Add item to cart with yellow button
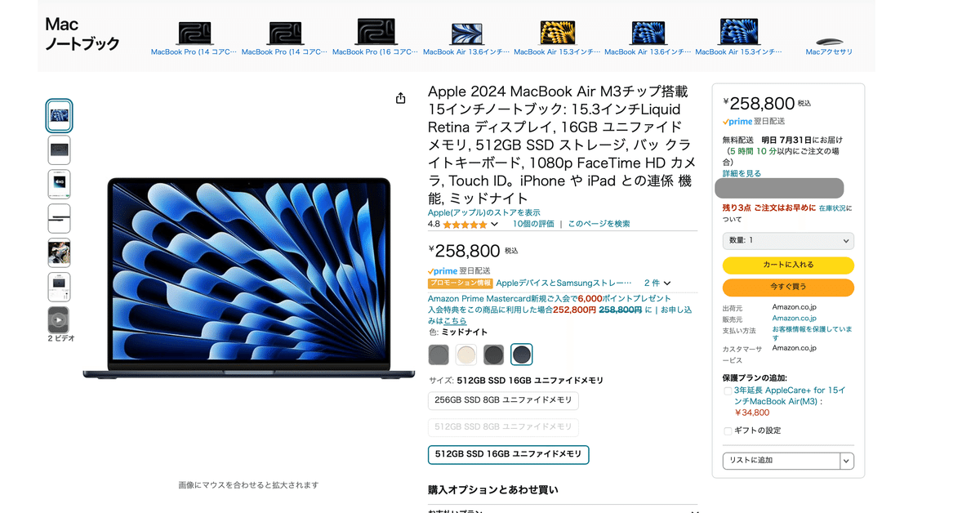The image size is (980, 513). point(788,265)
